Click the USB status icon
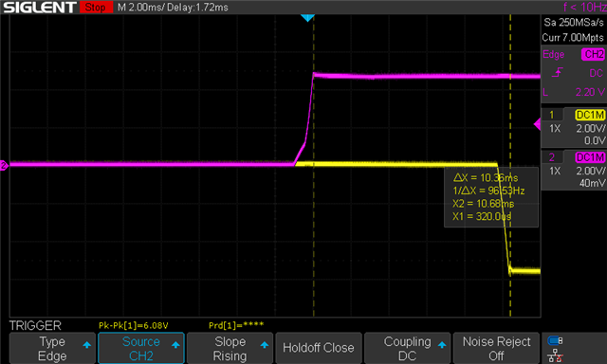The image size is (607, 364). click(555, 341)
